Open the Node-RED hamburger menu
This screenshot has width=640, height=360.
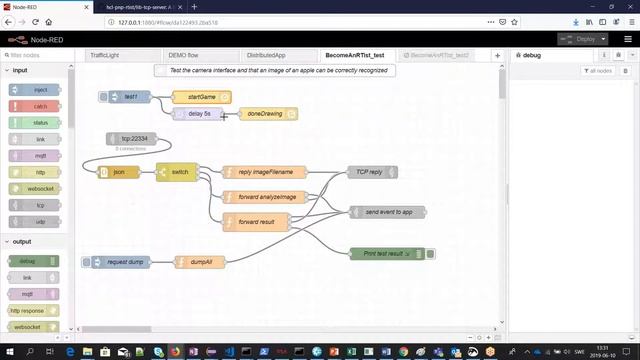pos(628,39)
